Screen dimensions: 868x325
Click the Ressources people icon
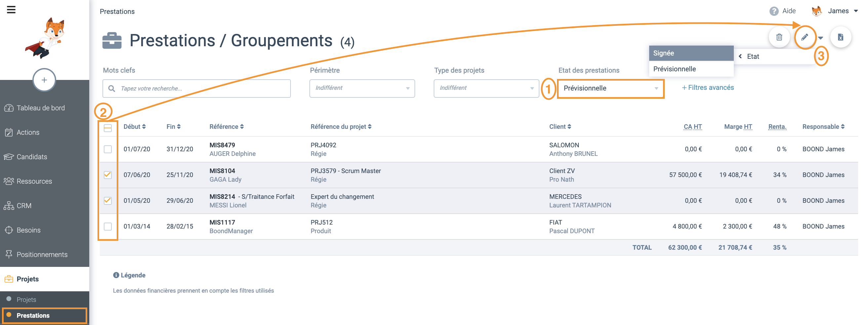coord(9,181)
